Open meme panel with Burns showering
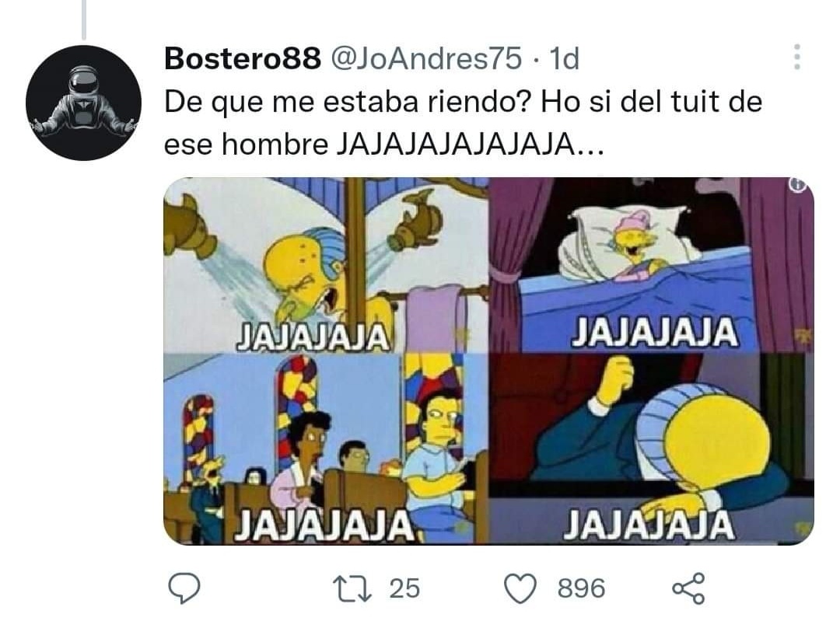 (x=326, y=264)
